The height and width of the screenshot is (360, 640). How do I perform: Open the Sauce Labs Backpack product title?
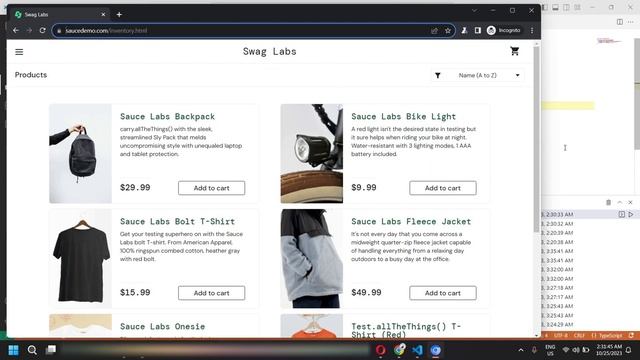point(167,117)
